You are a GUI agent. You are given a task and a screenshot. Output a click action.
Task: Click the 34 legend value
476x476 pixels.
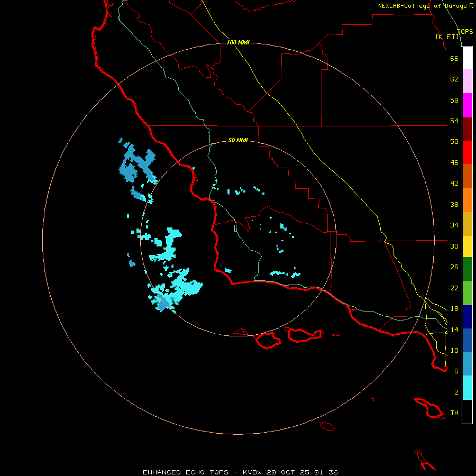coord(454,225)
